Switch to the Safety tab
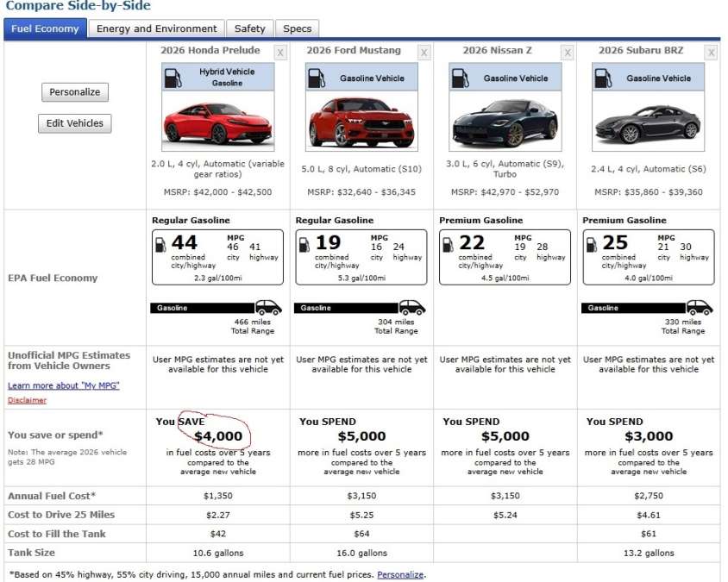Viewport: 728px width, 582px height. click(250, 28)
